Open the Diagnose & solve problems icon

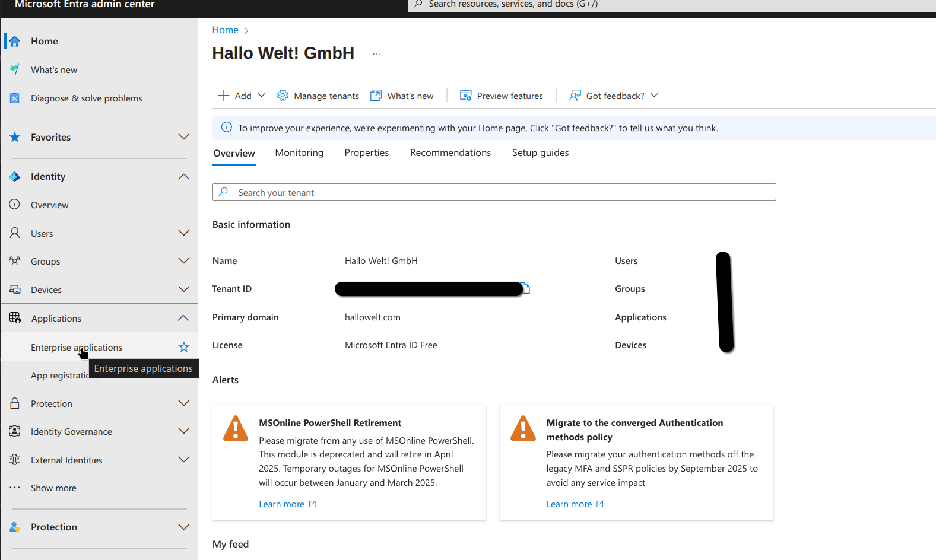tap(15, 98)
